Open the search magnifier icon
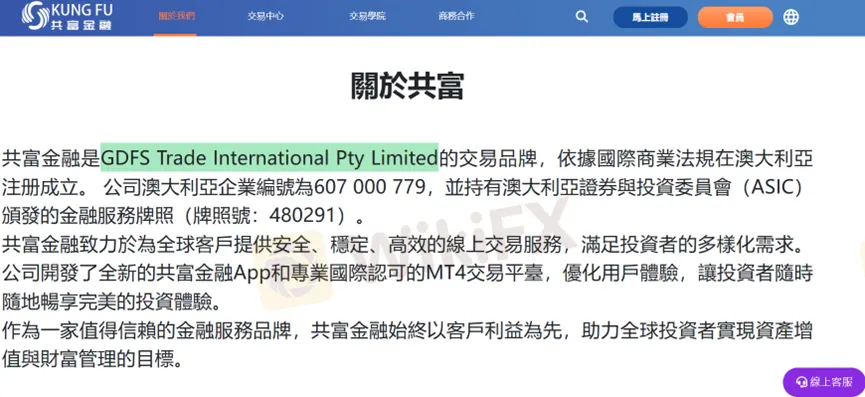Viewport: 865px width, 397px height. point(581,17)
